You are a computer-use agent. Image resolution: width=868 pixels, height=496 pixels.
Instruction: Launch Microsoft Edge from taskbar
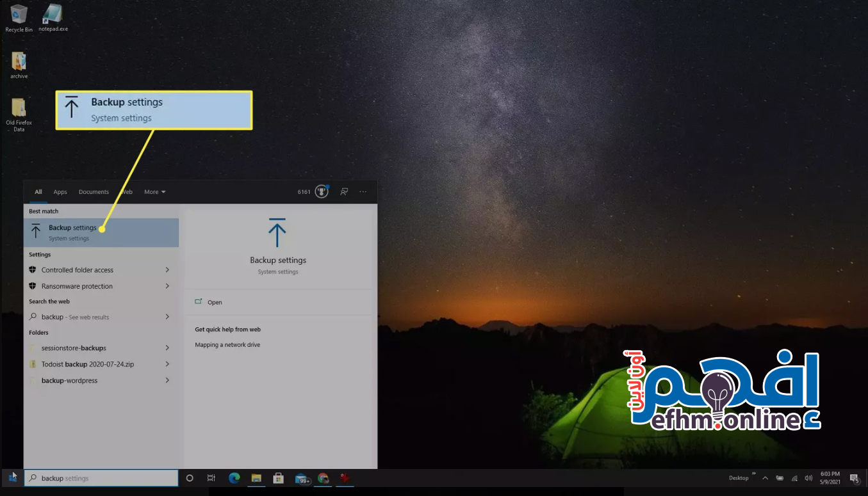point(234,478)
